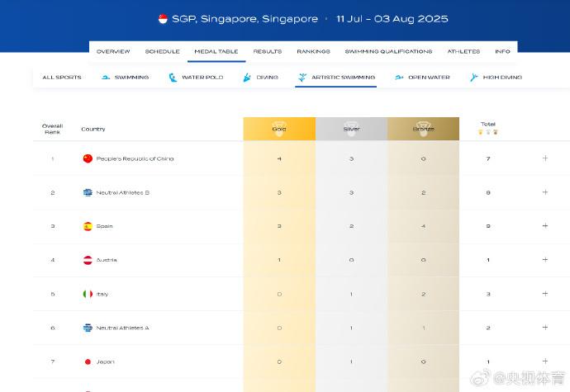
Task: Click the Open Water icon
Action: coord(399,78)
